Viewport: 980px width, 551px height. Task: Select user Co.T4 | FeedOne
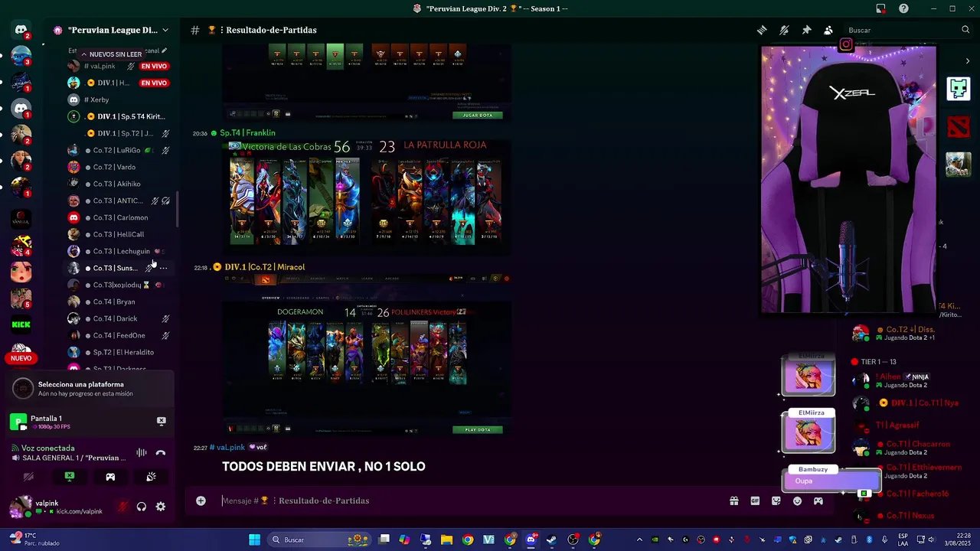(x=119, y=335)
